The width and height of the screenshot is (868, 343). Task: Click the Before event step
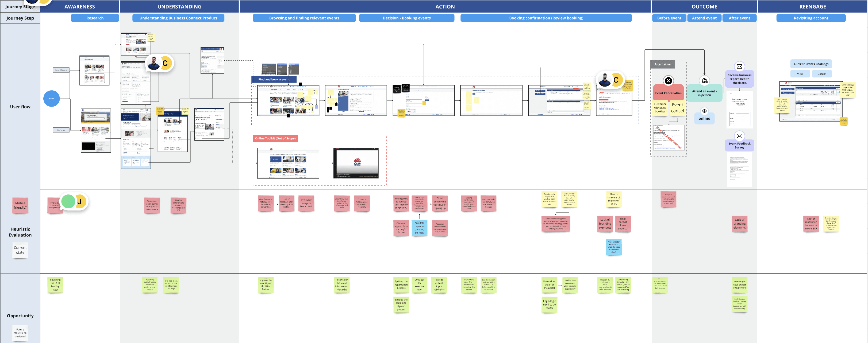coord(669,18)
